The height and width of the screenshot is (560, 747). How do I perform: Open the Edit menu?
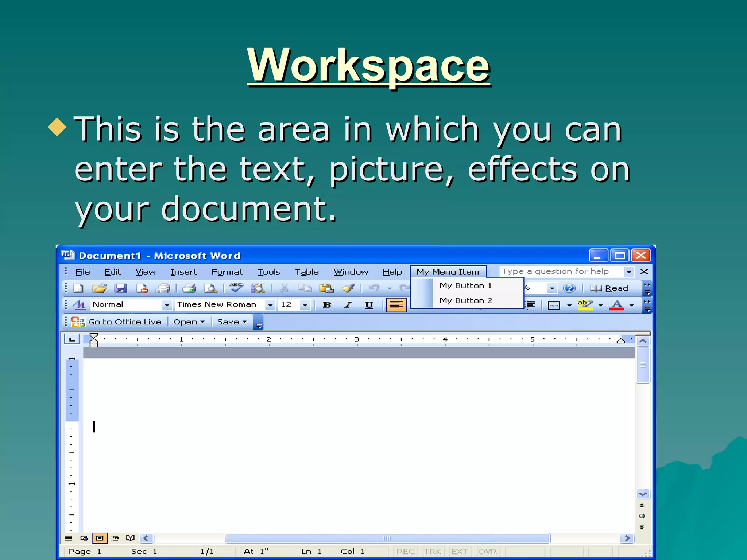coord(113,272)
